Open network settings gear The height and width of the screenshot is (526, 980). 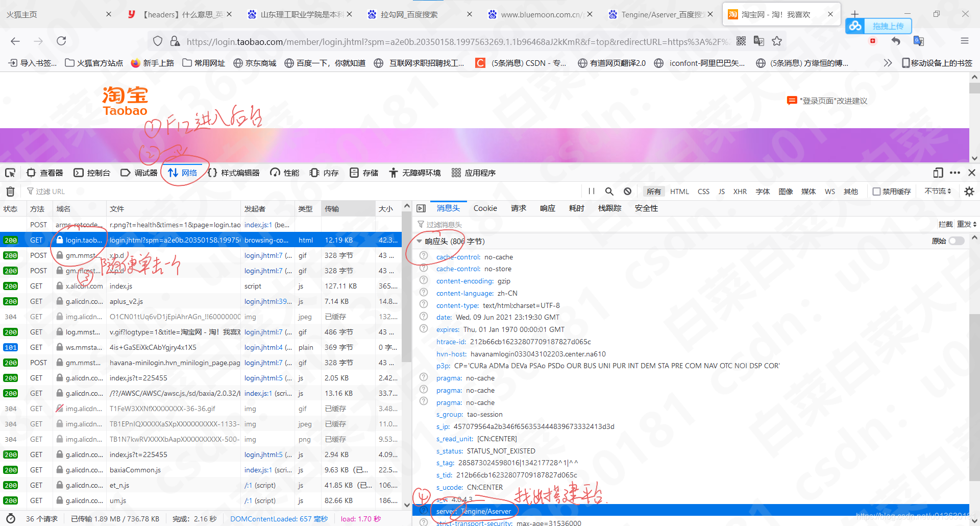click(x=969, y=191)
